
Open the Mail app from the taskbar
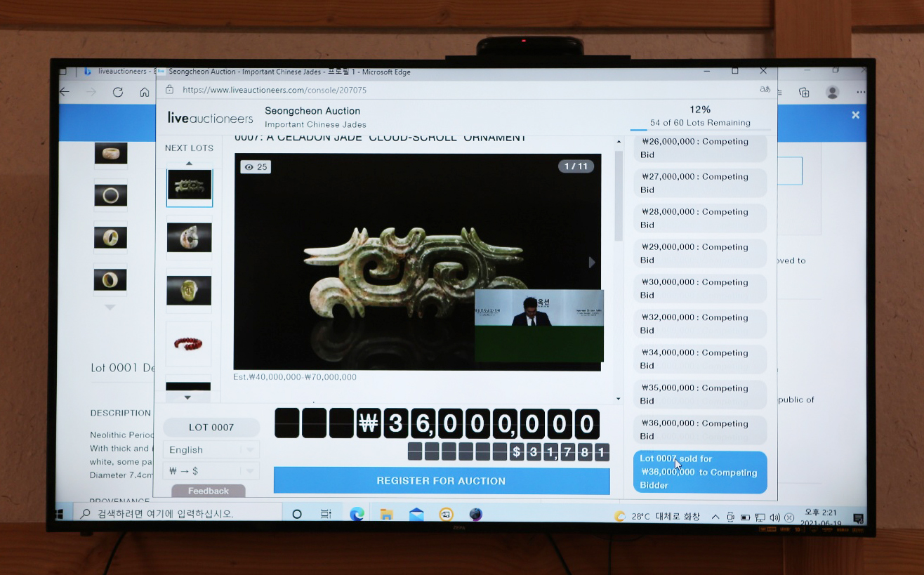click(x=416, y=514)
